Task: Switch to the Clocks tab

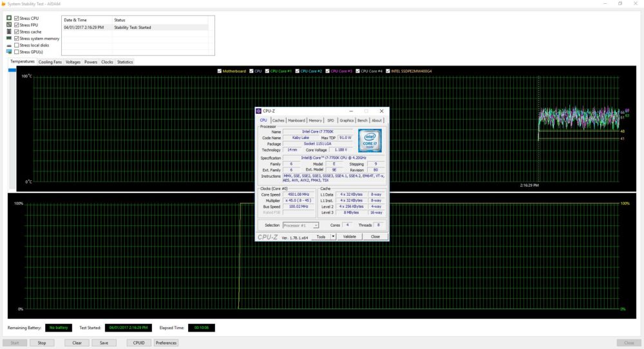Action: 107,62
